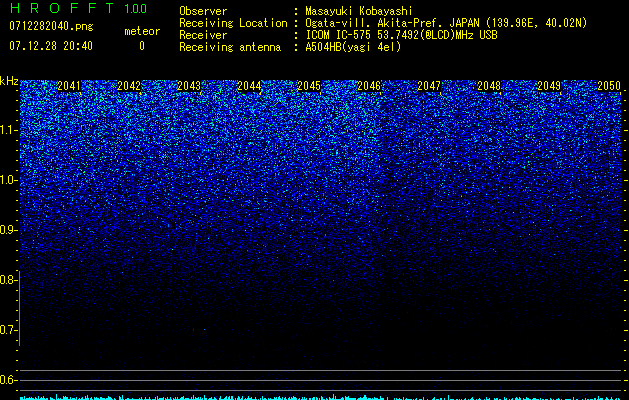Select the 2041 time marker
The image size is (629, 400).
[69, 86]
